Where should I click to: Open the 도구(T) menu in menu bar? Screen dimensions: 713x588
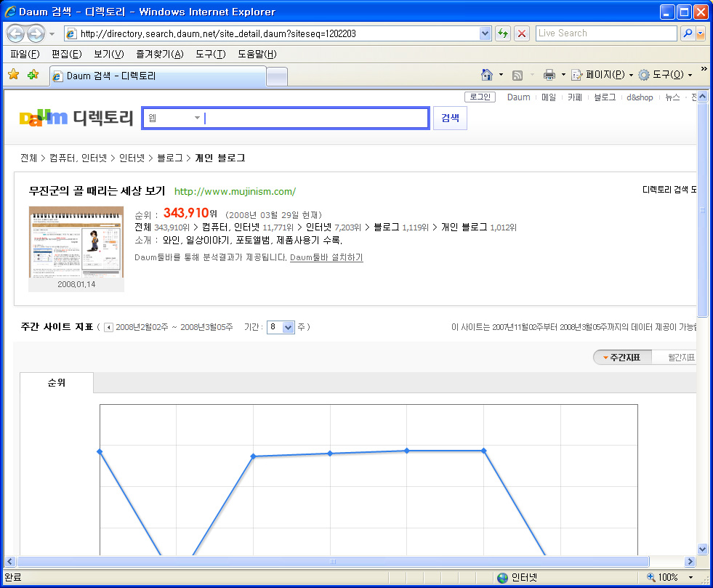coord(211,54)
